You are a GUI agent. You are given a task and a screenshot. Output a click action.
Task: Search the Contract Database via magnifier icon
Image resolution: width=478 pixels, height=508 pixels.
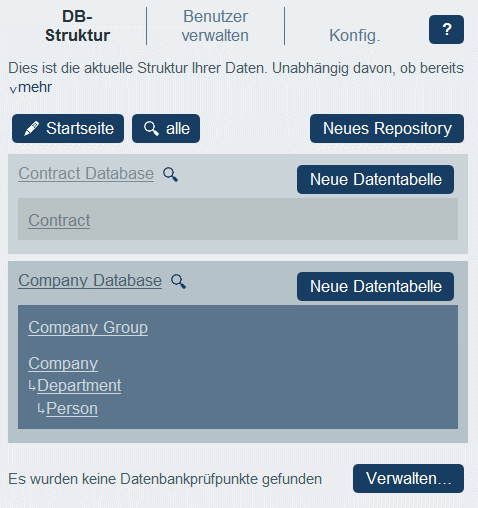[x=170, y=174]
